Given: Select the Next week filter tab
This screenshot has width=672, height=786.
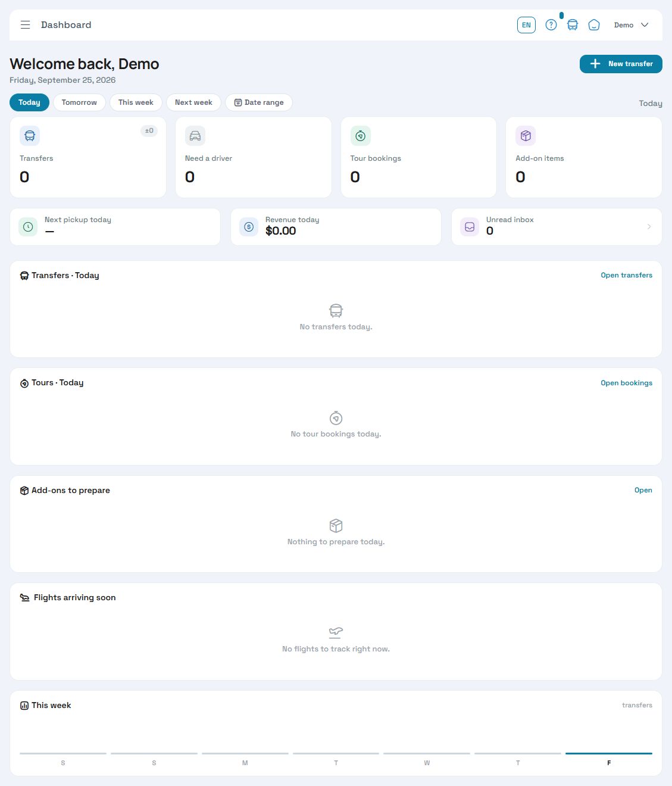Looking at the screenshot, I should 193,102.
